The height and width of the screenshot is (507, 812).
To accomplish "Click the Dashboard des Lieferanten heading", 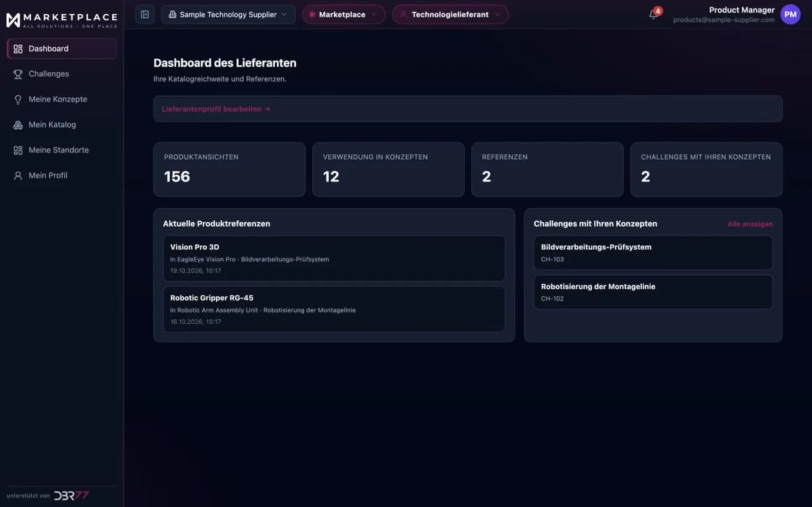I will pos(225,63).
